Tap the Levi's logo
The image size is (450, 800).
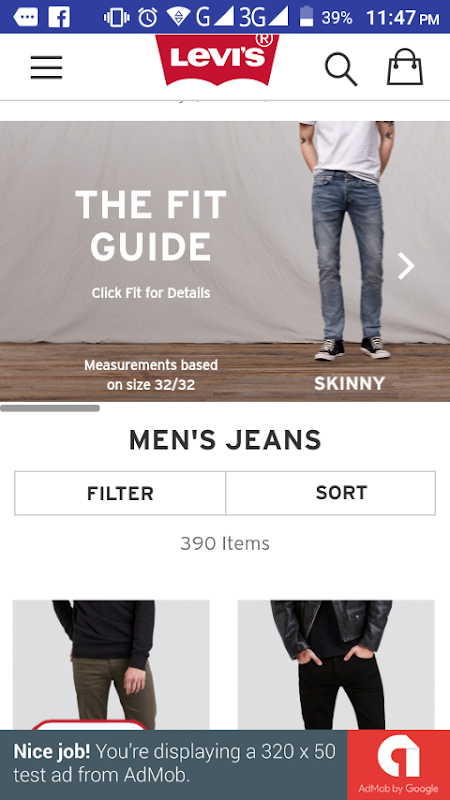point(217,60)
